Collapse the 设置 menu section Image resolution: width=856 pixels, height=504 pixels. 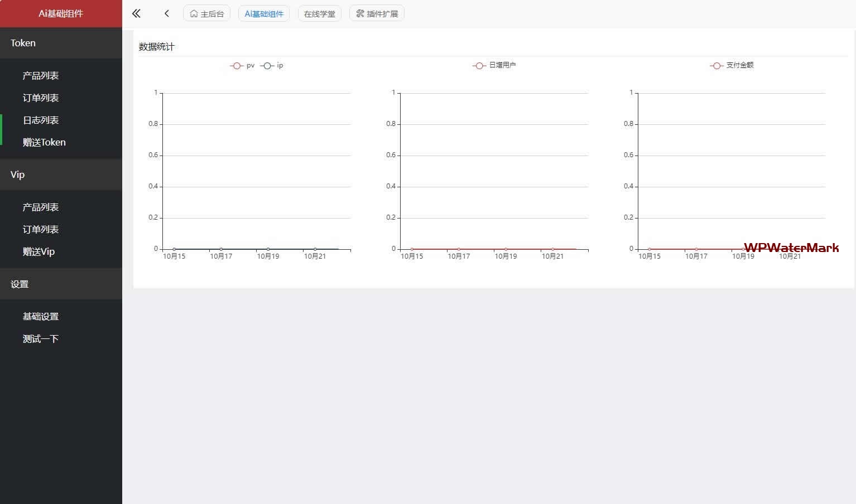[x=61, y=284]
